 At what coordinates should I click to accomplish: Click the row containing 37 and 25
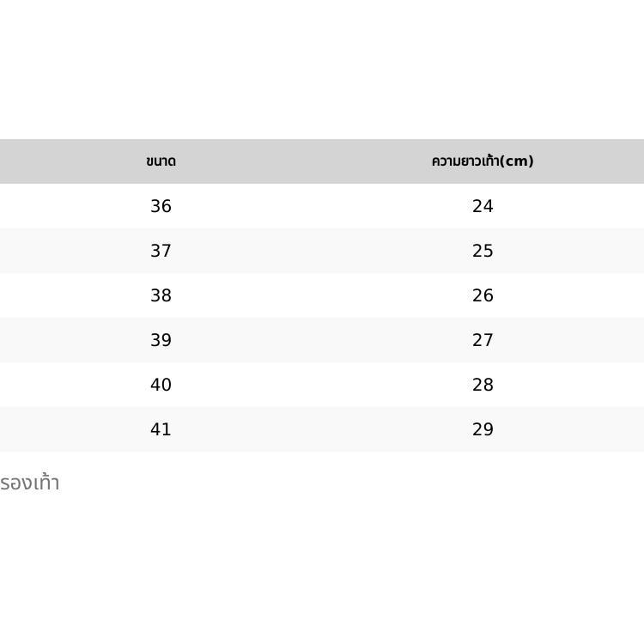pos(322,251)
